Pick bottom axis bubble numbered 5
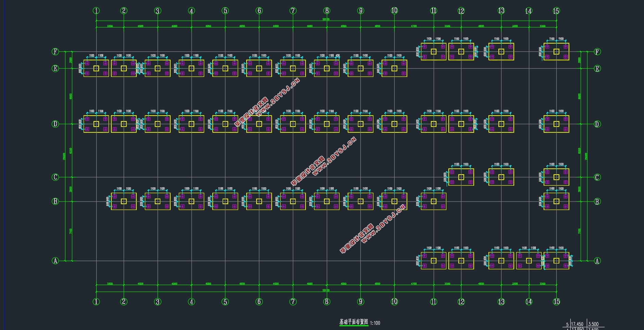This screenshot has width=644, height=330. pyautogui.click(x=225, y=302)
